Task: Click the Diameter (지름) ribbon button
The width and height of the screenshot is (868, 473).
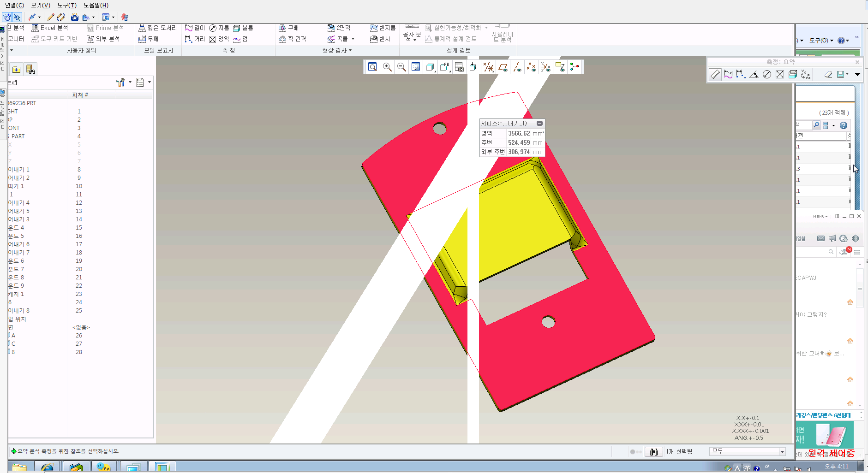Action: pyautogui.click(x=219, y=28)
